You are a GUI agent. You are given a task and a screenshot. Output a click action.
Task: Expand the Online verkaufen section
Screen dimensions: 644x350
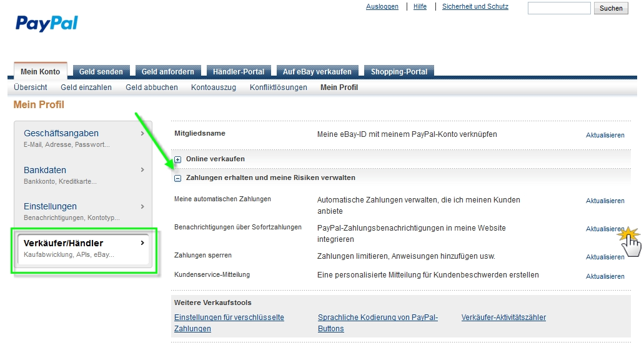[177, 159]
